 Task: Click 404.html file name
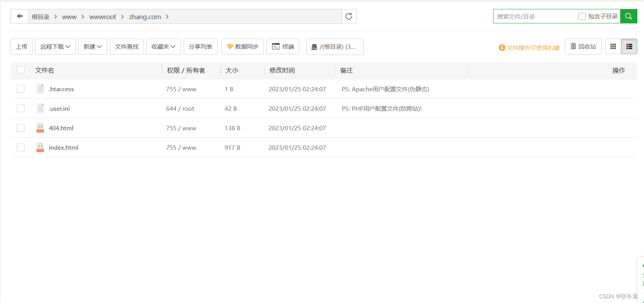pyautogui.click(x=61, y=128)
